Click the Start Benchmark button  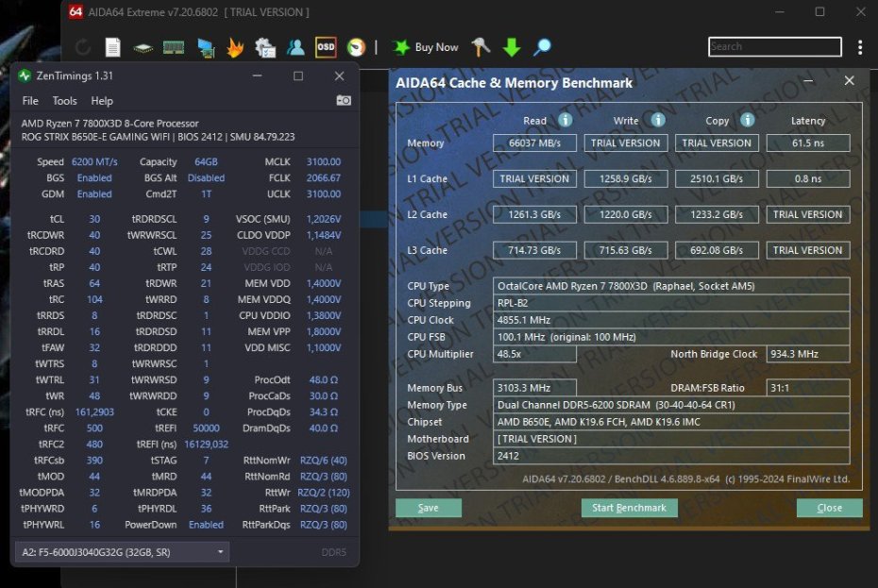pos(629,508)
